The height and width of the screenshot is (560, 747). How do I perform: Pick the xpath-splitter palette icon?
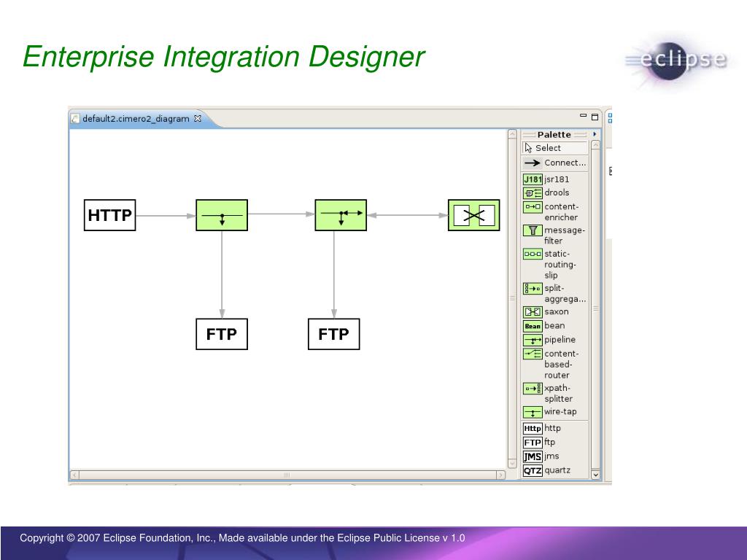533,389
